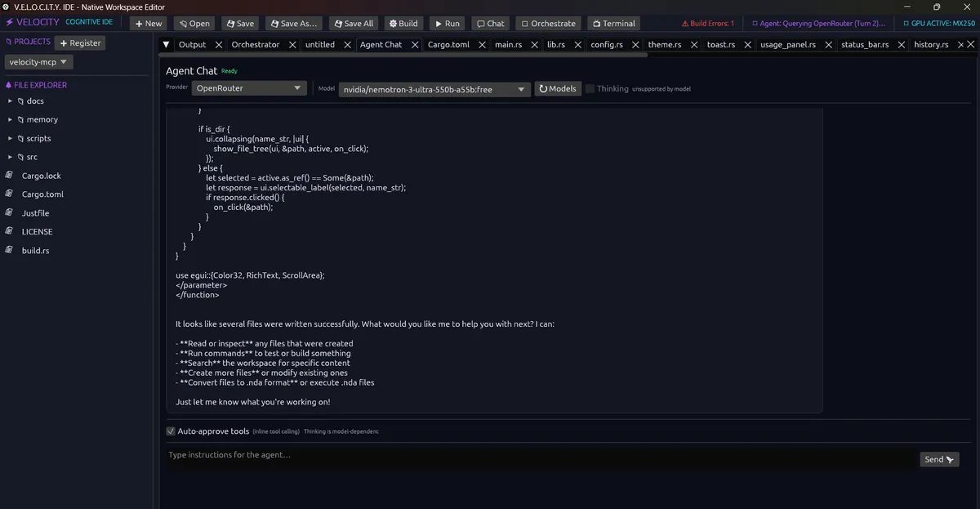Open the OpenRouter provider dropdown
This screenshot has width=980, height=509.
coord(248,88)
